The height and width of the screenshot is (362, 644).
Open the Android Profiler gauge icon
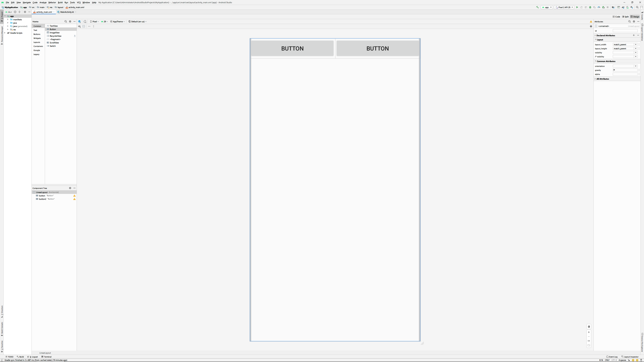[599, 7]
